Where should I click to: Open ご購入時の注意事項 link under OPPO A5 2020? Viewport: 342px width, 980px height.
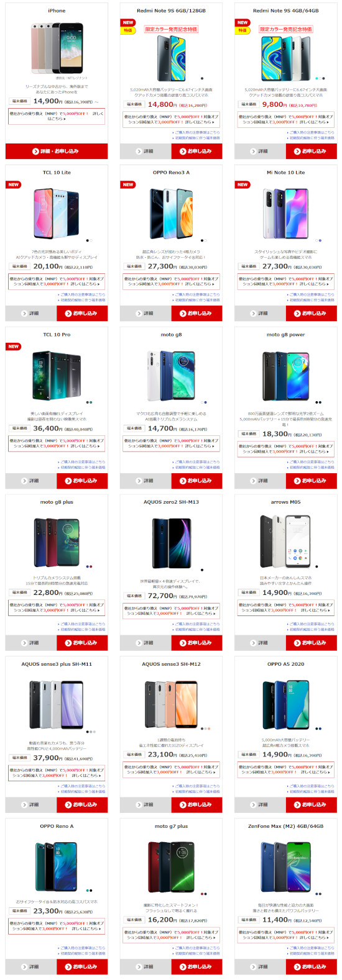click(311, 786)
